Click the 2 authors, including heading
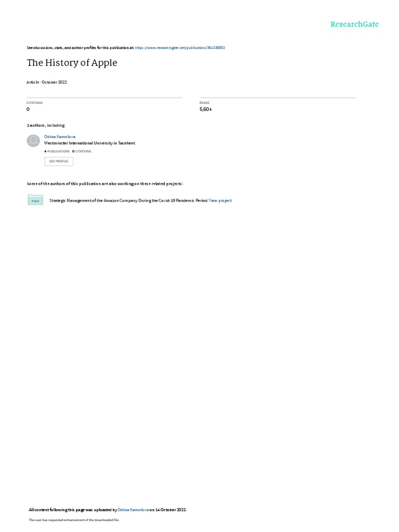 point(46,126)
